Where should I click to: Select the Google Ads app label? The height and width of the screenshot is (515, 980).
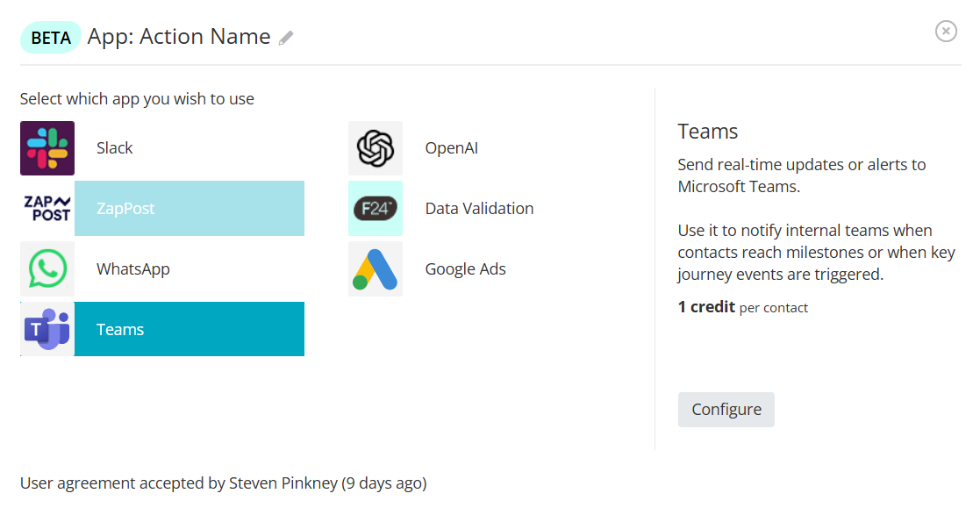point(465,268)
